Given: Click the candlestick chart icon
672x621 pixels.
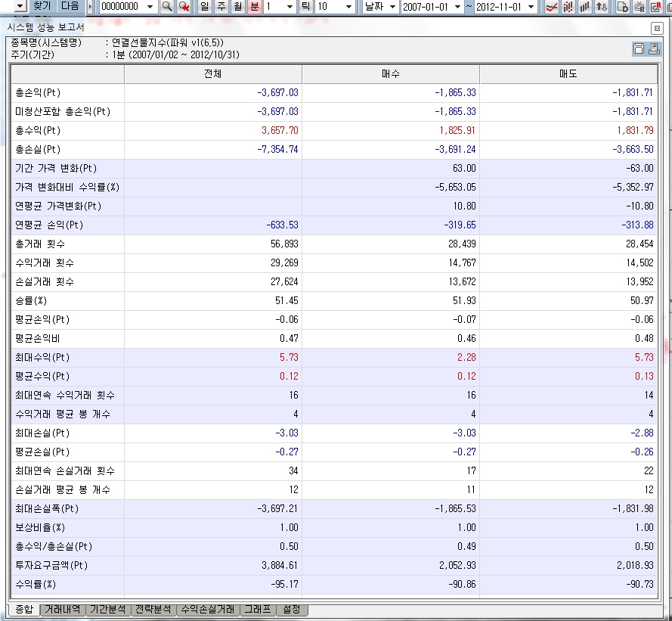Looking at the screenshot, I should tap(568, 7).
